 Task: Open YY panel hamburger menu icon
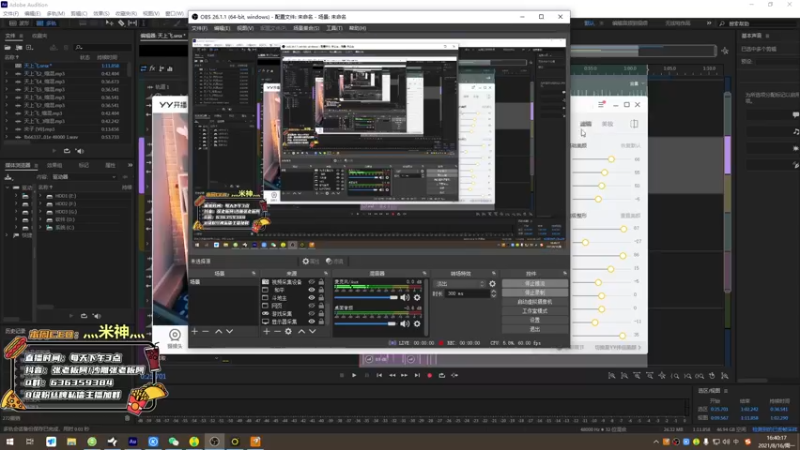(x=601, y=105)
